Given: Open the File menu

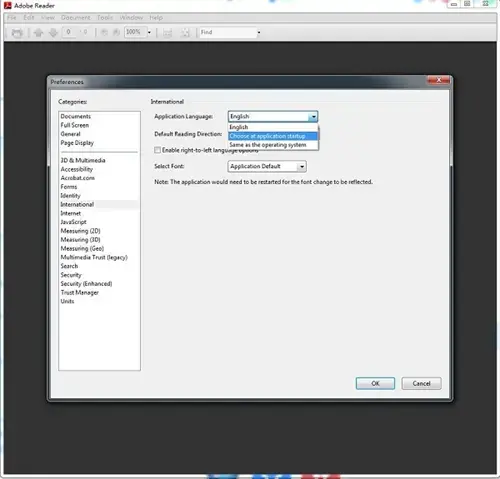Looking at the screenshot, I should (12, 18).
